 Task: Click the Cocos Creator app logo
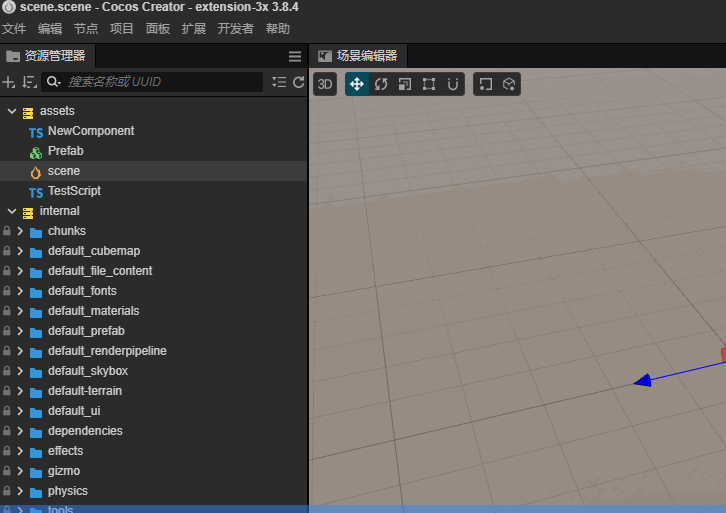tap(9, 7)
